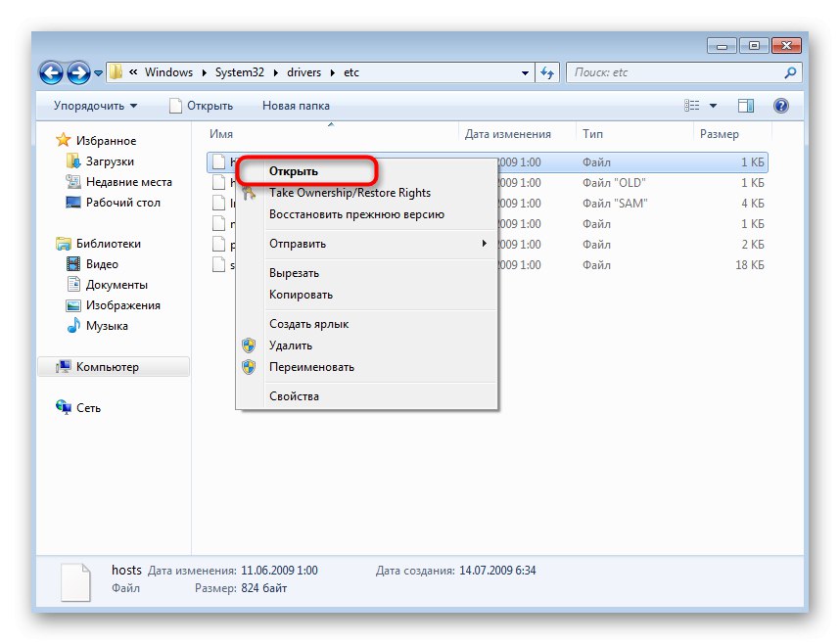Sort by the Размер column header
The height and width of the screenshot is (644, 840).
coord(719,134)
